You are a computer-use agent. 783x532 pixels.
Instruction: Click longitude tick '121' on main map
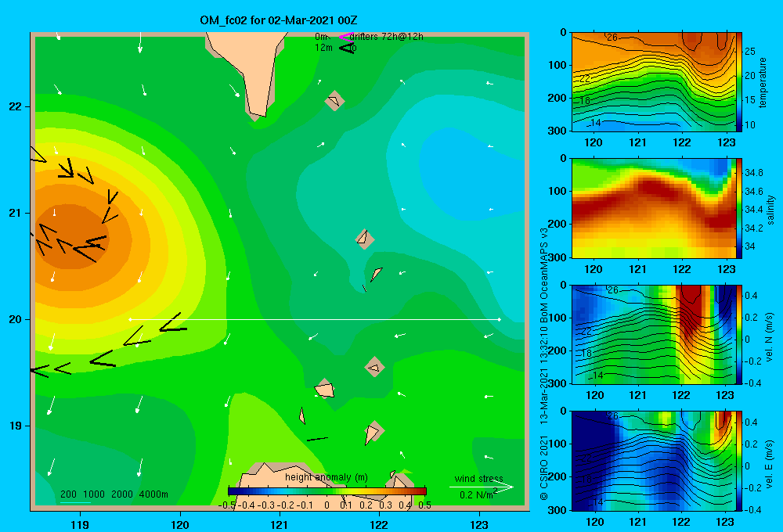280,524
